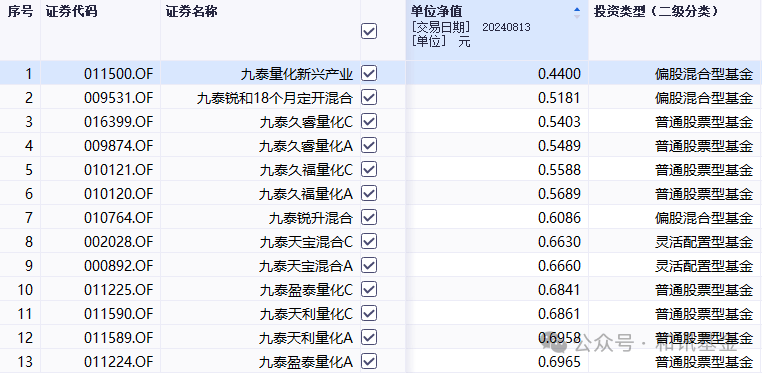Click 灵活配置型基金 in row 8
Viewport: 762px width, 373px height.
(704, 242)
